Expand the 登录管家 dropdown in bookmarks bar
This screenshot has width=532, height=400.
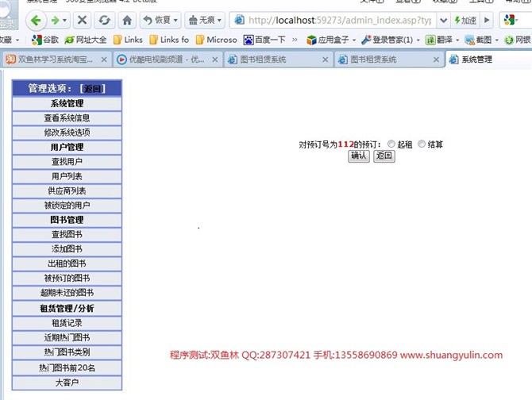tap(418, 39)
